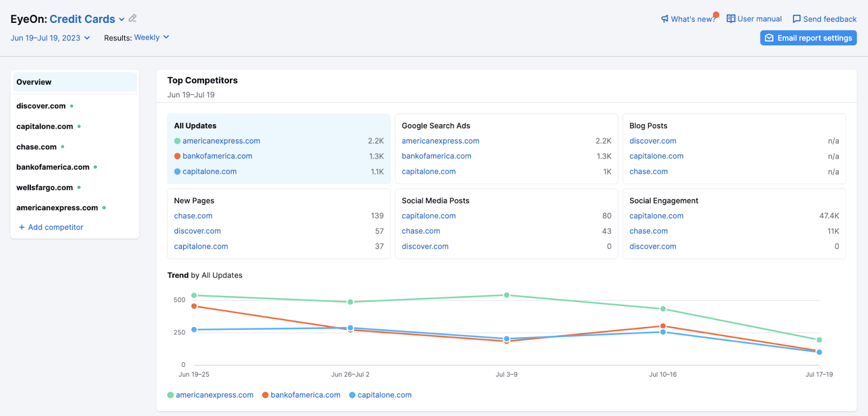
Task: Expand the Credit Cards report dropdown
Action: point(122,20)
